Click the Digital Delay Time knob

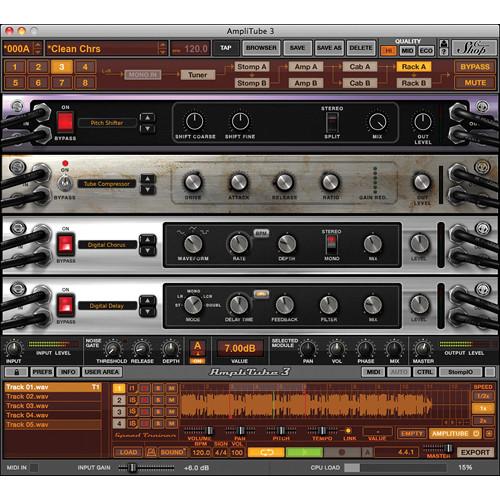click(239, 305)
